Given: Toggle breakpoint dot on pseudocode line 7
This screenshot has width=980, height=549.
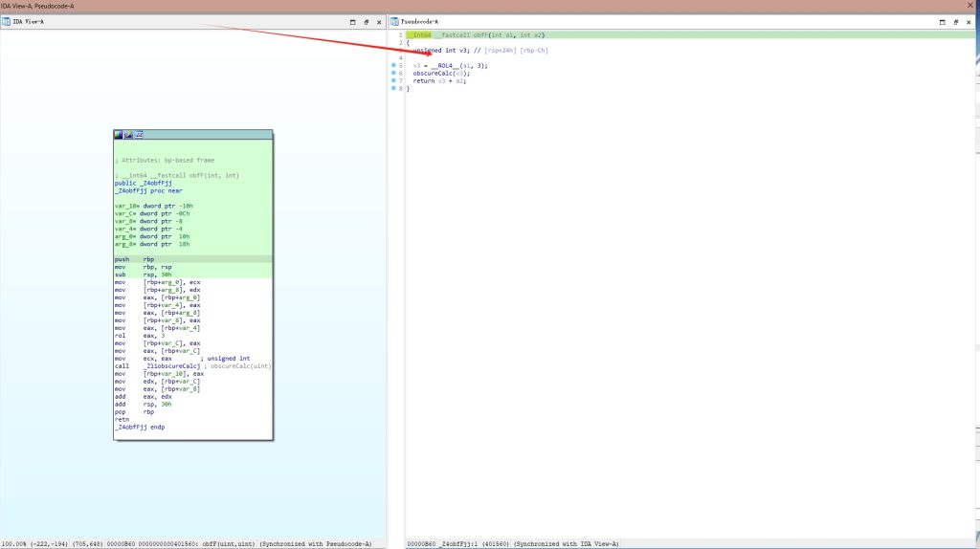Looking at the screenshot, I should pyautogui.click(x=393, y=80).
